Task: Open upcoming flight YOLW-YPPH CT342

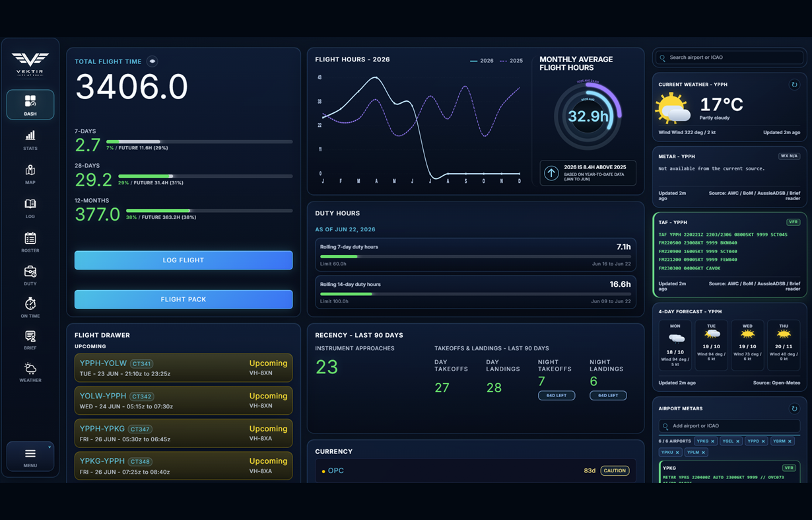Action: pos(184,400)
